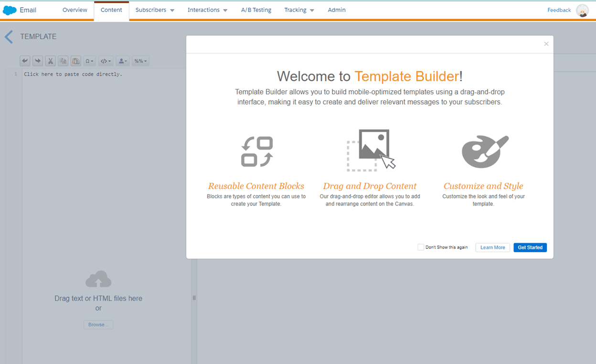Check the Don't Show this again checkbox
This screenshot has width=596, height=364.
click(421, 247)
